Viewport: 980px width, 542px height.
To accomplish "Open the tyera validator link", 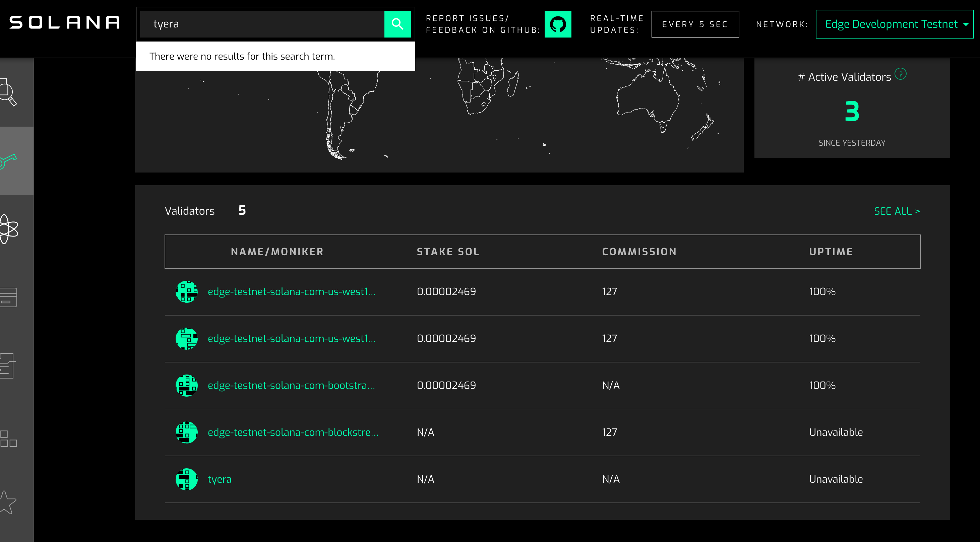I will pos(220,479).
